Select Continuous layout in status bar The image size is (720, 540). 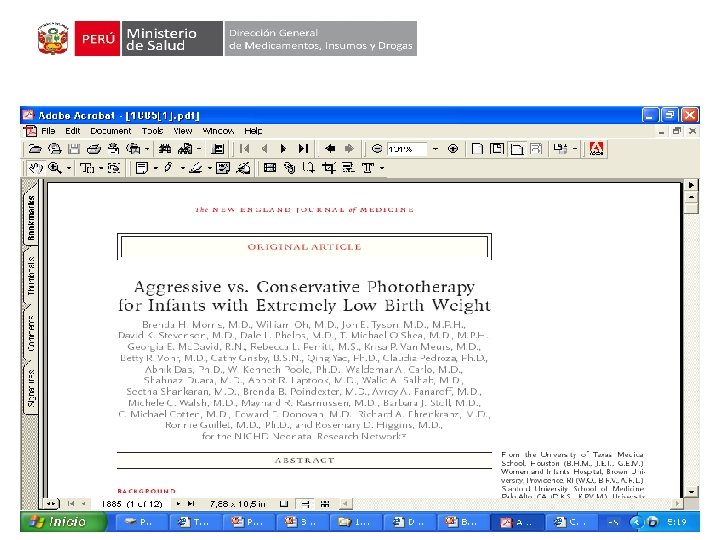click(x=305, y=504)
